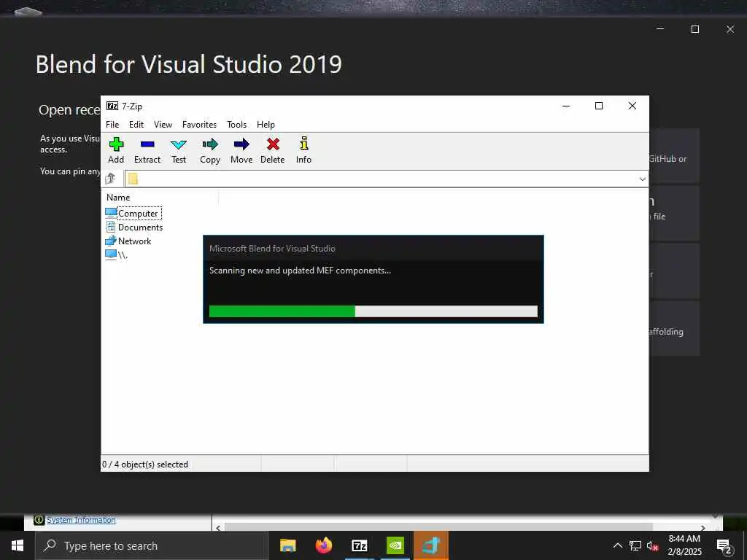
Task: Open the System Information link
Action: [81, 520]
